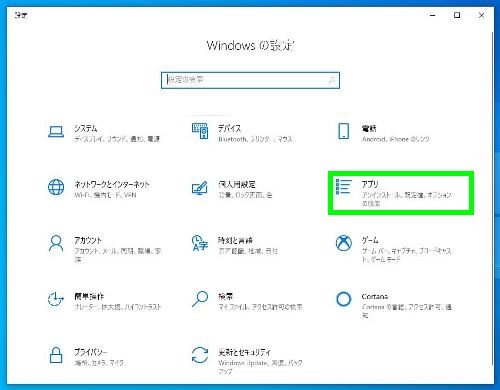Viewport: 500px width, 390px height.
Task: Click the Windows Update description text
Action: [260, 367]
